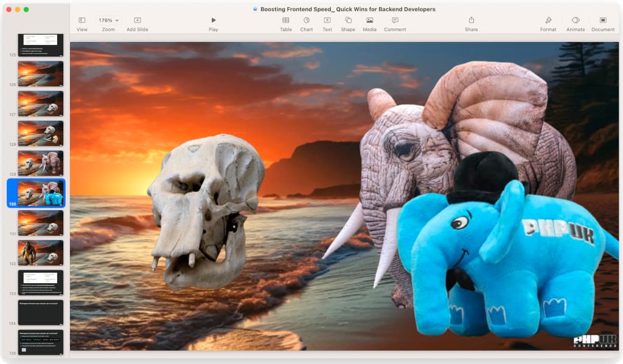Open the Media menu icon
Screen dimensions: 623x364
[x=369, y=21]
